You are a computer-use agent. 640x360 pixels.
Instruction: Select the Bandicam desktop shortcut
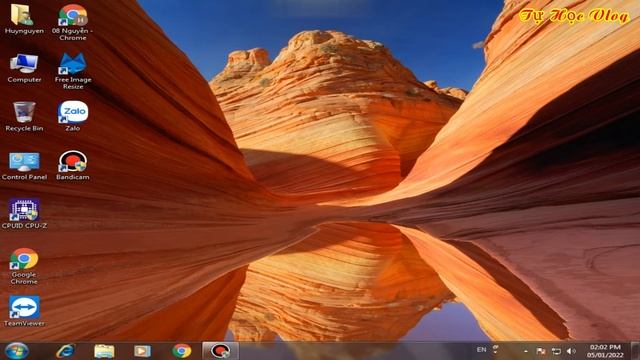coord(73,165)
